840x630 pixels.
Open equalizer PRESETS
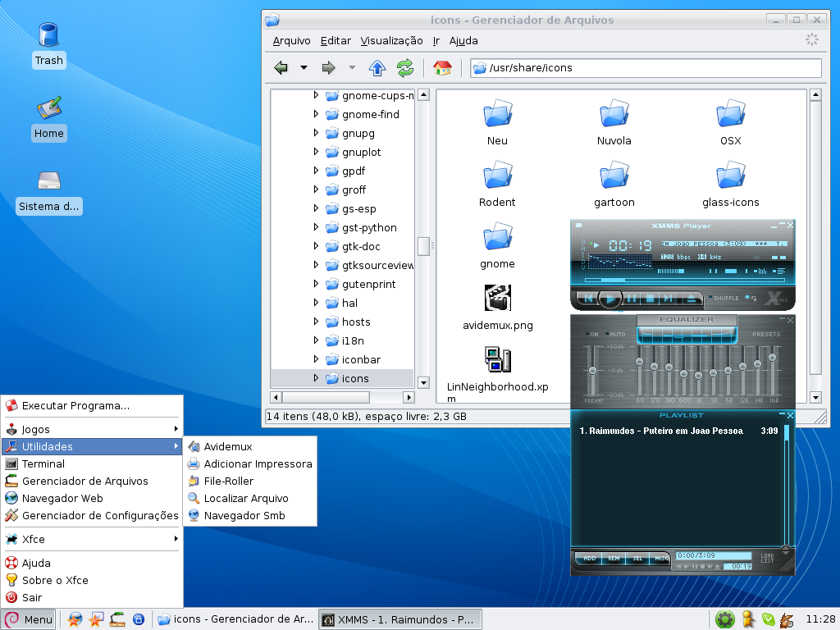[766, 335]
